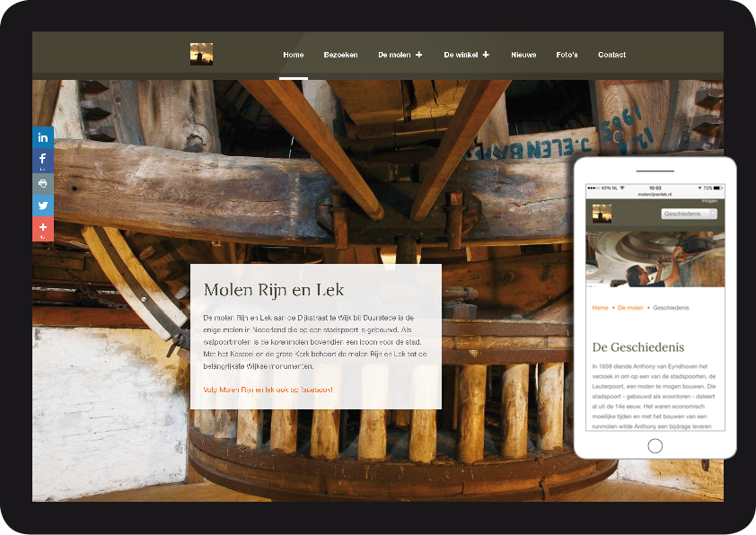Open Geschiedenis dropdown on phone
The height and width of the screenshot is (535, 756).
pos(689,215)
